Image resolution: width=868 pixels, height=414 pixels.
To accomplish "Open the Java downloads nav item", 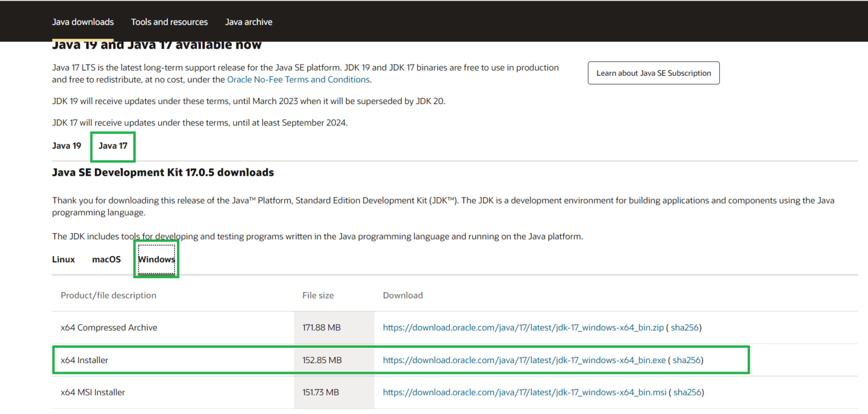I will coord(83,22).
